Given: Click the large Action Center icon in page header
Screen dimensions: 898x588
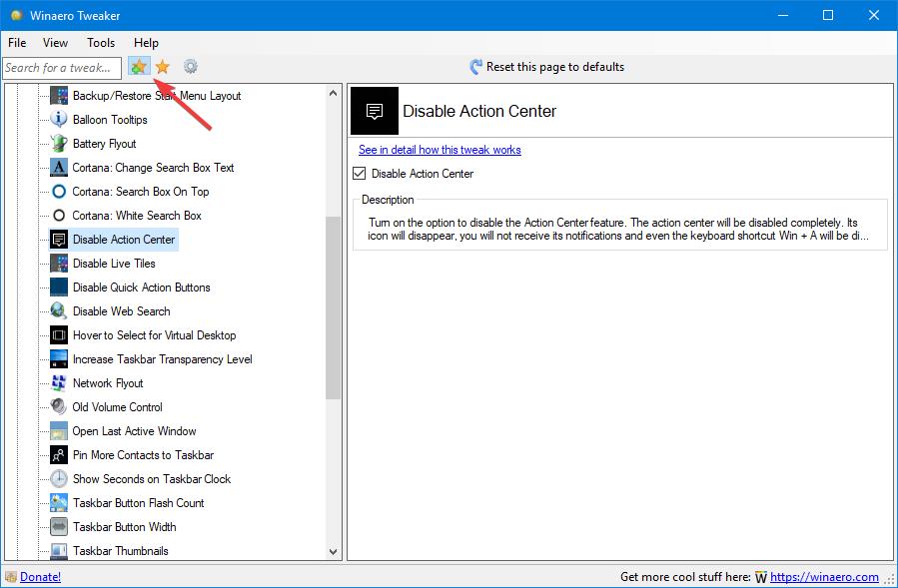Looking at the screenshot, I should click(x=375, y=111).
